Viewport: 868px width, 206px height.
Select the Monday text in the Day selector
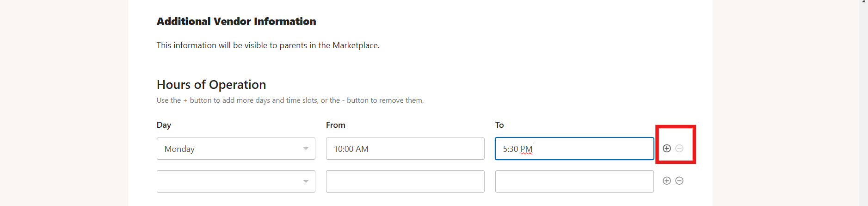coord(179,149)
